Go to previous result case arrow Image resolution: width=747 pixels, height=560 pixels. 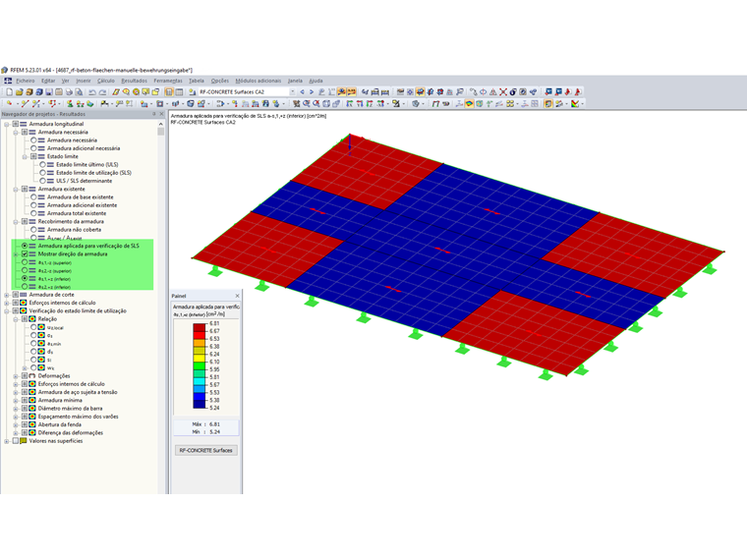(x=302, y=92)
